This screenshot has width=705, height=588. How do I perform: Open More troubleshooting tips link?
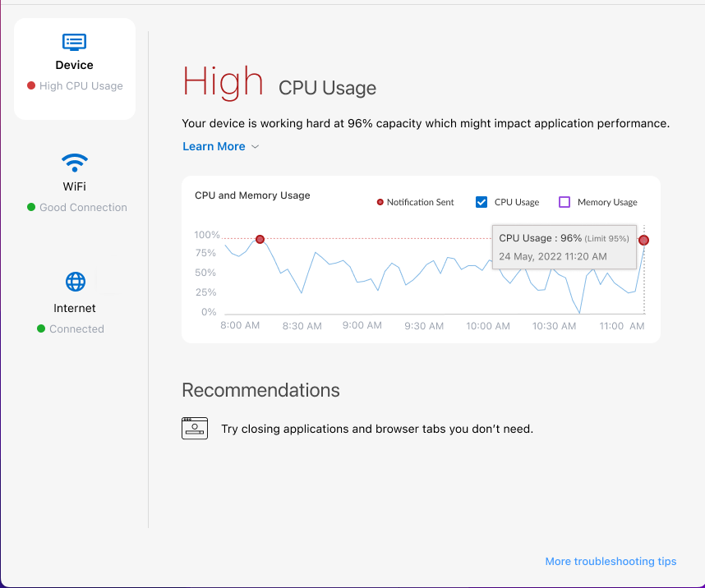611,562
